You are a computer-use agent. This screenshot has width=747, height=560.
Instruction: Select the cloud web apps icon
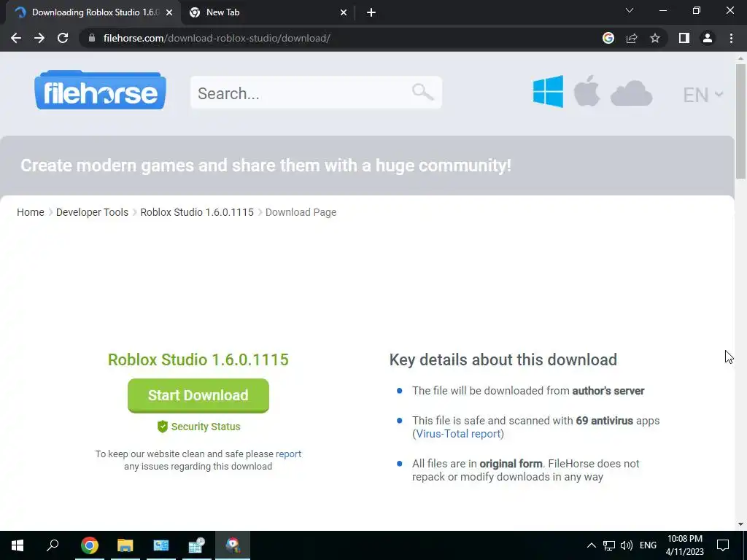(631, 93)
